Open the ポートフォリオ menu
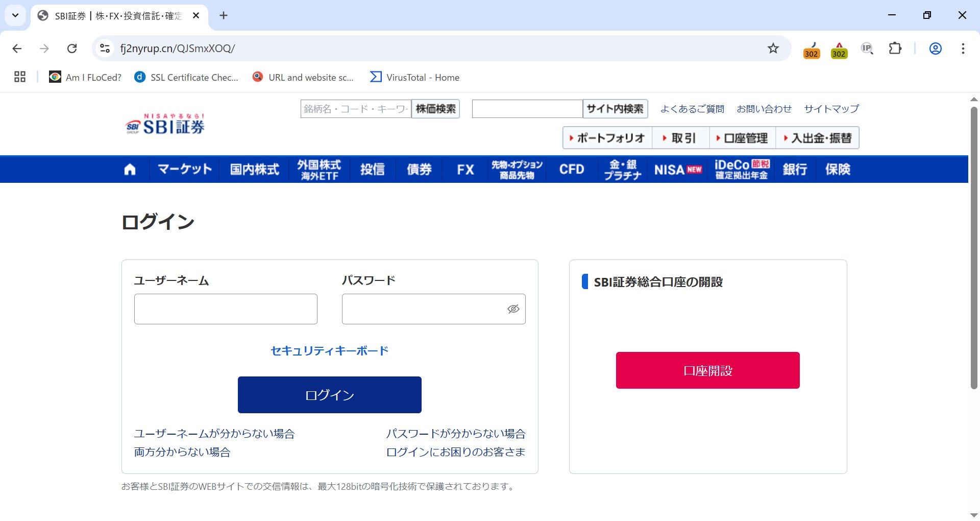This screenshot has height=521, width=980. pos(607,138)
